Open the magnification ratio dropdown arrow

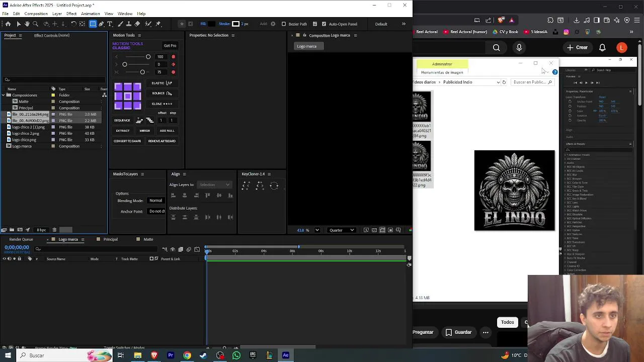point(317,230)
